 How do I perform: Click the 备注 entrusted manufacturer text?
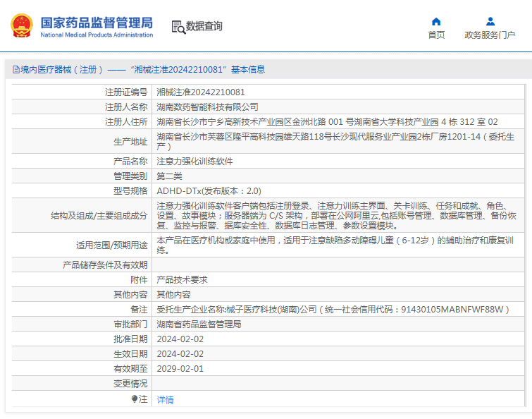pyautogui.click(x=333, y=310)
